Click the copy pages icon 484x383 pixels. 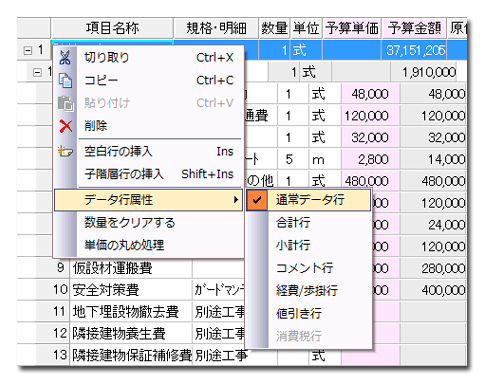tap(65, 80)
